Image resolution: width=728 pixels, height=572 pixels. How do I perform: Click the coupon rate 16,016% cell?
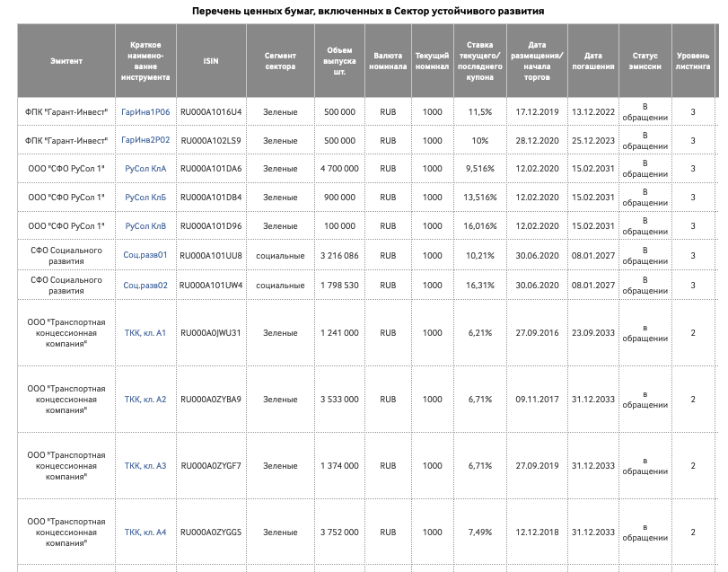pyautogui.click(x=479, y=226)
